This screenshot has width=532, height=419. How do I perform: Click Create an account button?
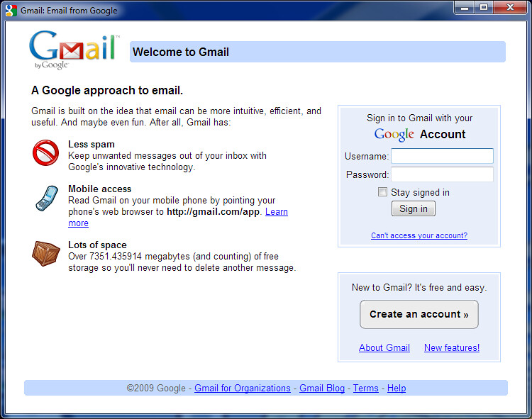coord(419,314)
